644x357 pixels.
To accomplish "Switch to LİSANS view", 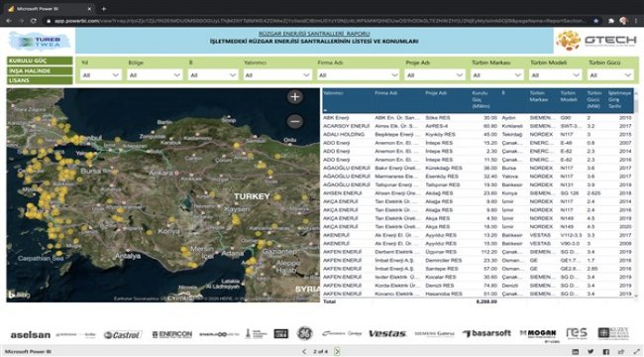I will click(40, 80).
